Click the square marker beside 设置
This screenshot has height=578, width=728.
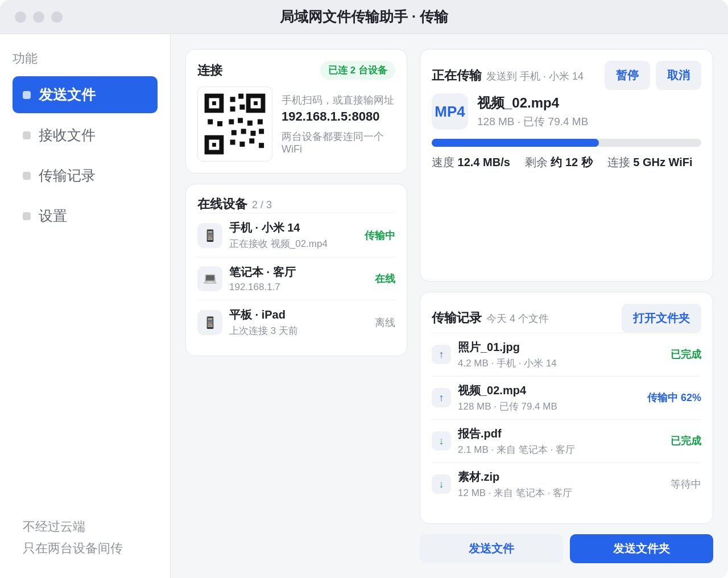[27, 216]
